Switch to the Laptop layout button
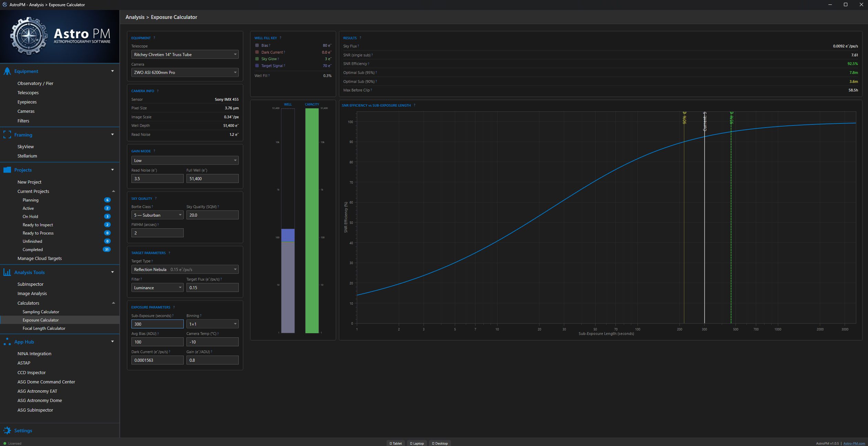868x446 pixels. tap(417, 443)
